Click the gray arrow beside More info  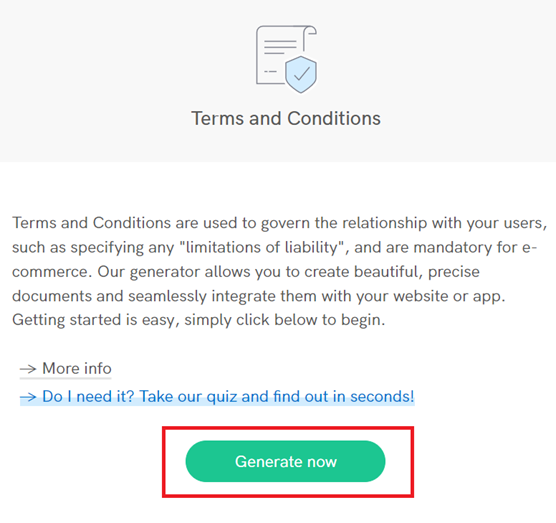tap(28, 369)
